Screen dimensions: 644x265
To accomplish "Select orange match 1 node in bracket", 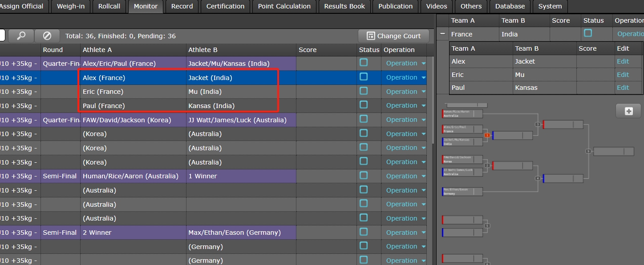I will point(487,135).
